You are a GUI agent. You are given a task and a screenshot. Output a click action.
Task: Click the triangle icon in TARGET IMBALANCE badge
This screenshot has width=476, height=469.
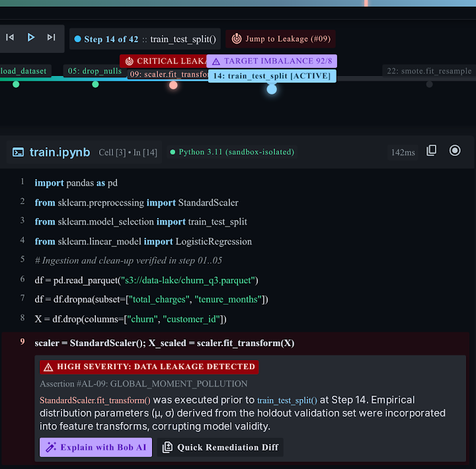click(216, 61)
